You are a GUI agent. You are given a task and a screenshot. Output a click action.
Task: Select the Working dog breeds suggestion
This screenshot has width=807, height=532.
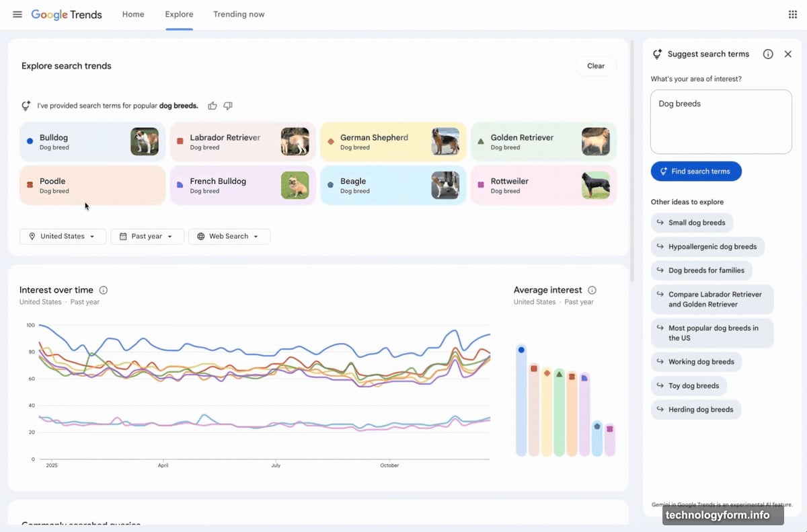click(697, 362)
